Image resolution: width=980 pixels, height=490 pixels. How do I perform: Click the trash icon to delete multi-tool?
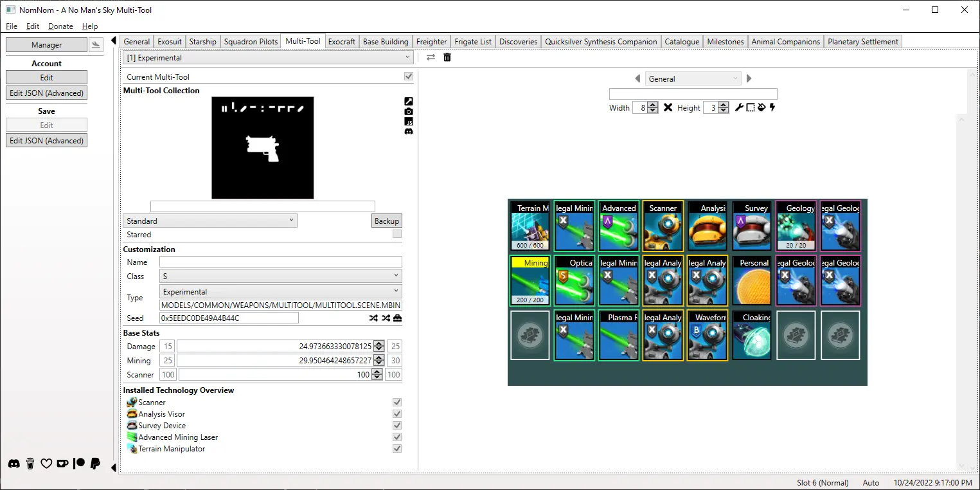(447, 57)
